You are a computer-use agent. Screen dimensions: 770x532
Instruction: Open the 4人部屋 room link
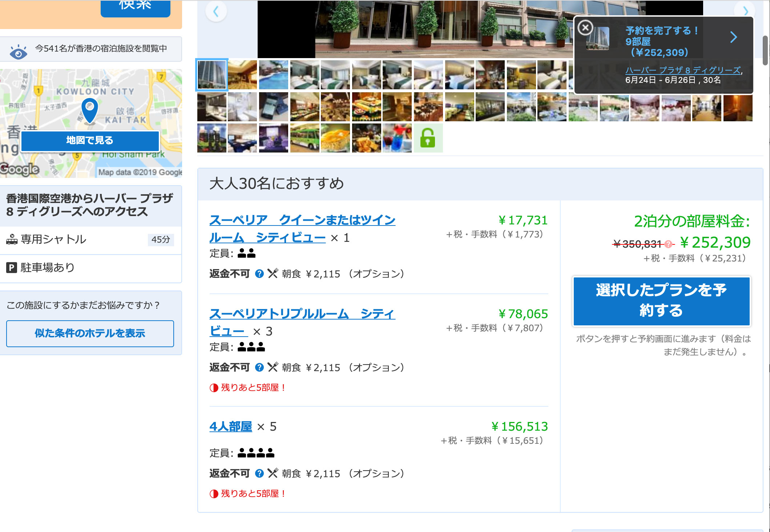point(231,426)
